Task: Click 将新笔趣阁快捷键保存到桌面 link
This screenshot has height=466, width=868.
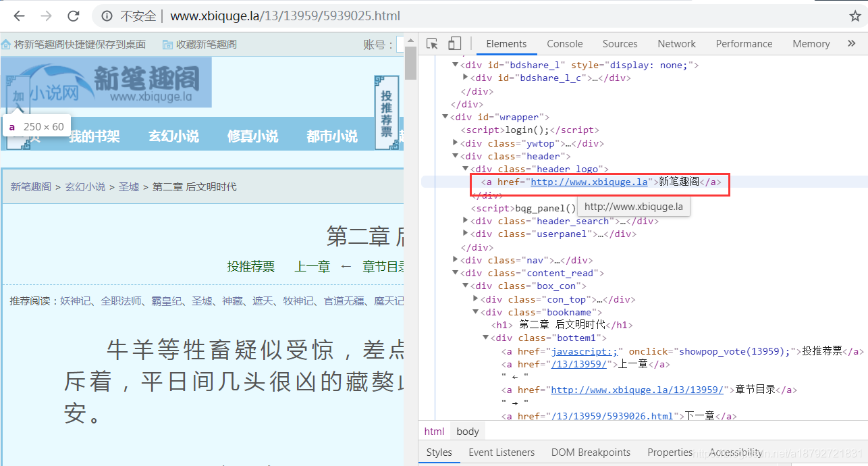Action: coord(80,44)
